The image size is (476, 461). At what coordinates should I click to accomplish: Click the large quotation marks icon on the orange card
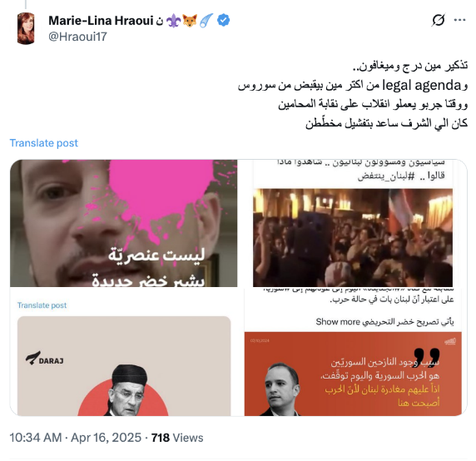point(427,357)
